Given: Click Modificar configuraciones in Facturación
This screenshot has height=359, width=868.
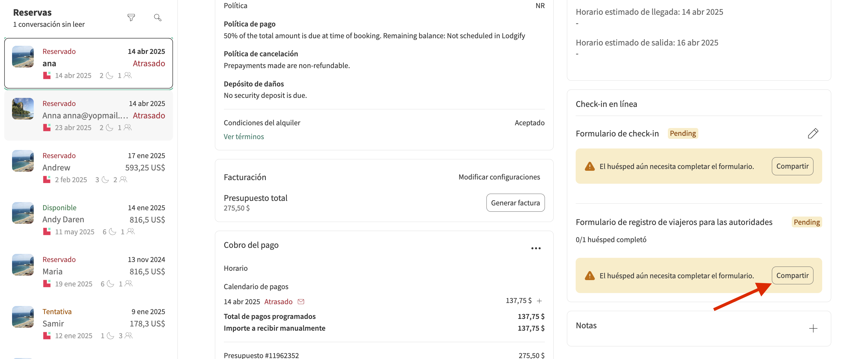Looking at the screenshot, I should [x=499, y=177].
